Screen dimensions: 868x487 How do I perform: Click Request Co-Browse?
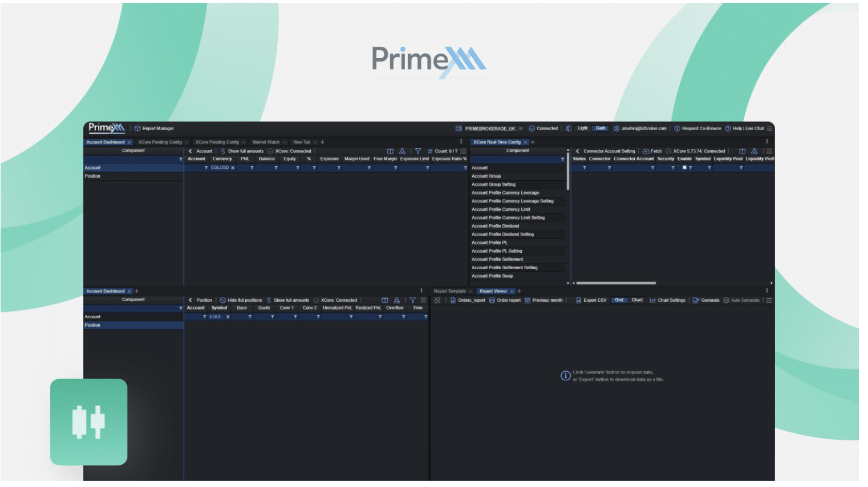point(697,128)
